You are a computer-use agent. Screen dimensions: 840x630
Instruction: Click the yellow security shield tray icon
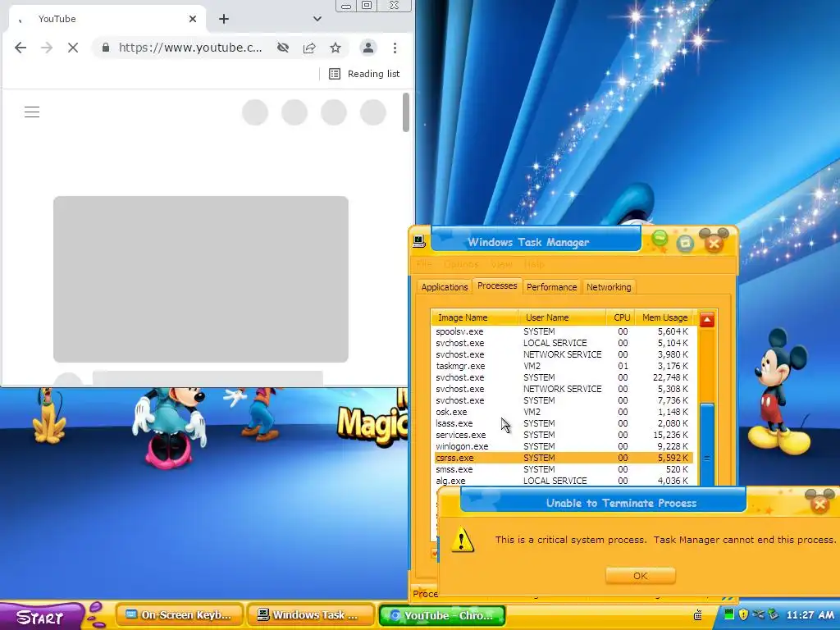click(x=743, y=614)
